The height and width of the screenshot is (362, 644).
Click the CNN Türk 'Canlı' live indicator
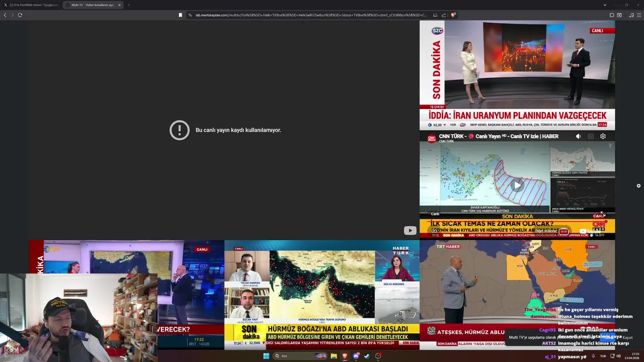point(433,214)
